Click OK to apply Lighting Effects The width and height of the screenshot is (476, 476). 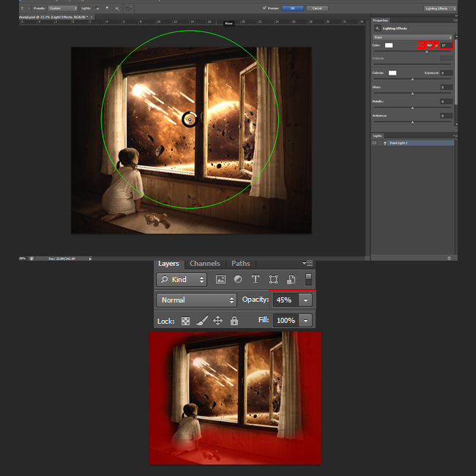[x=292, y=8]
